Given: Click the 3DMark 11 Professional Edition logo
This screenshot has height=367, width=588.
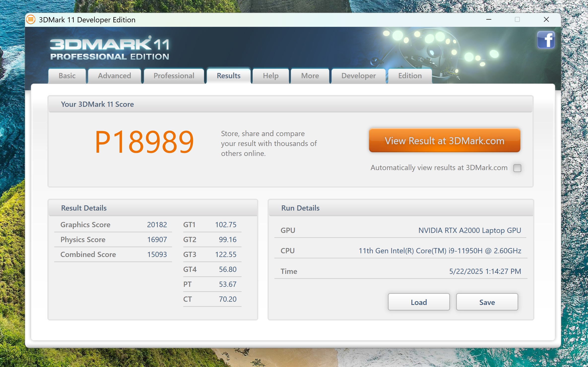Looking at the screenshot, I should coord(110,48).
